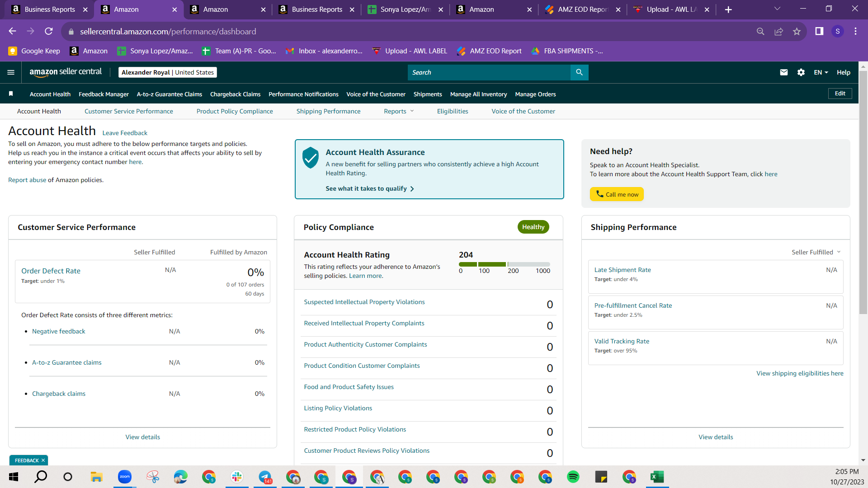Switch to AMZ EOD Report browser tab
This screenshot has height=488, width=868.
(582, 9)
